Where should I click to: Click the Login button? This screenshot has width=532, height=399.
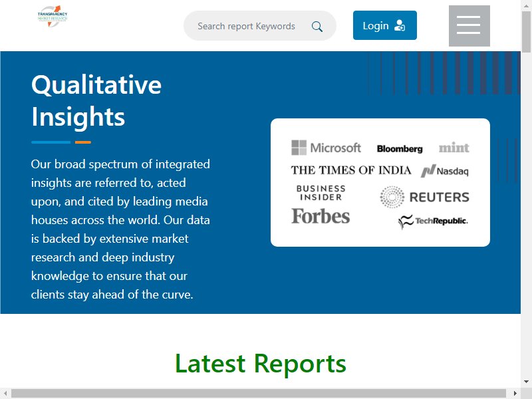coord(385,25)
